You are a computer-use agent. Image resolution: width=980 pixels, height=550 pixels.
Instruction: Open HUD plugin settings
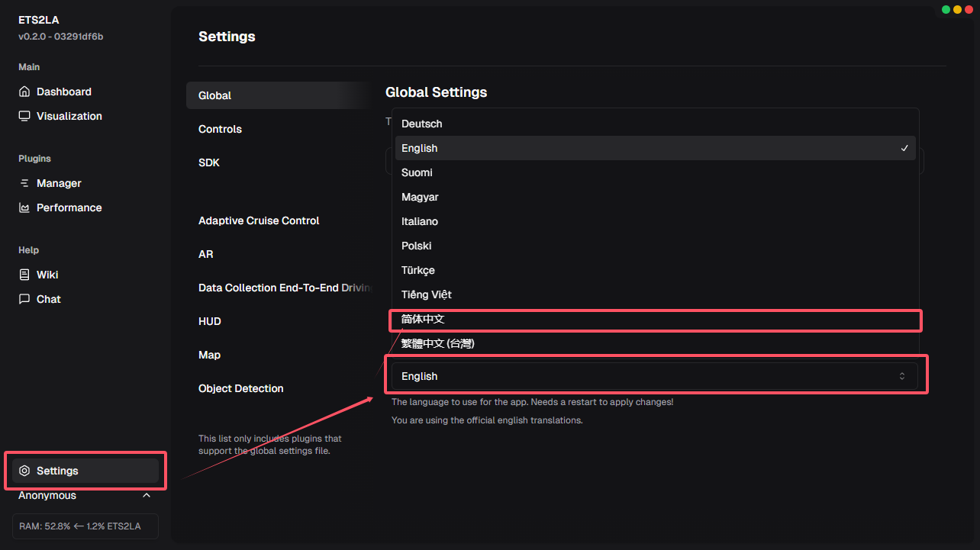click(279, 321)
